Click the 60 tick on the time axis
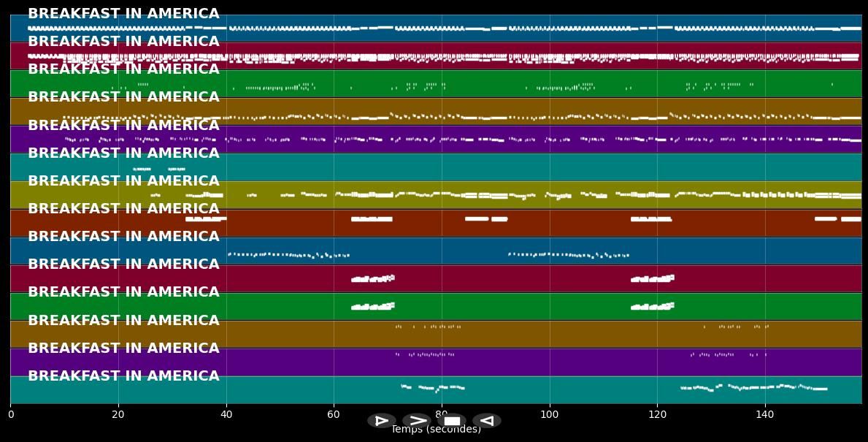Screen dimensions: 868x442 (x=334, y=414)
